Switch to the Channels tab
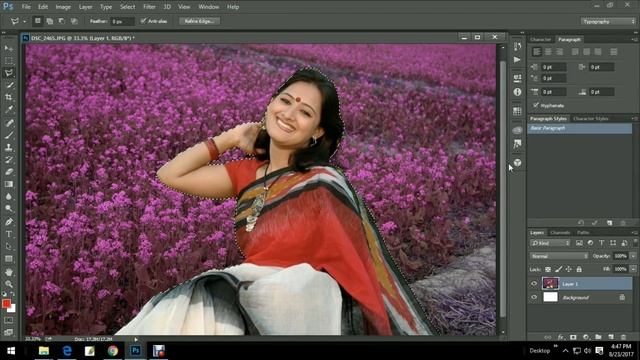 click(560, 233)
